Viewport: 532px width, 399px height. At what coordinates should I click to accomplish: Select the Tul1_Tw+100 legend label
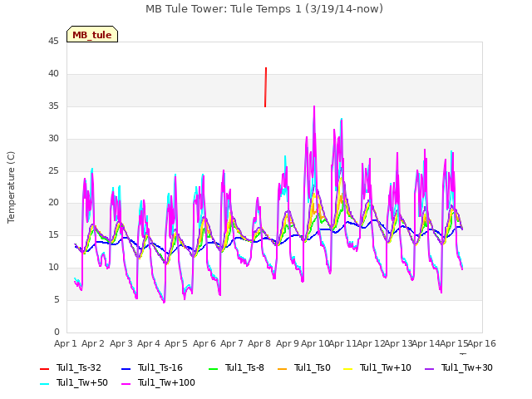(166, 382)
